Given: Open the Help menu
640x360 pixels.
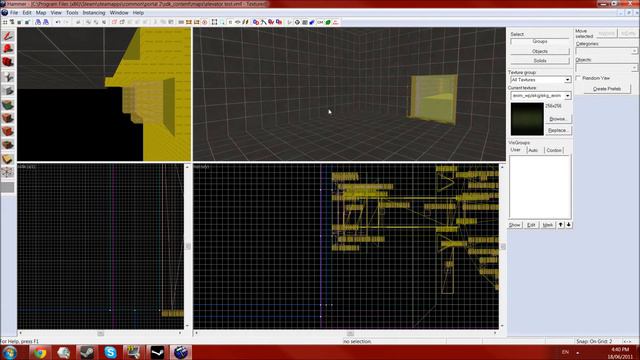Looking at the screenshot, I should coord(138,13).
